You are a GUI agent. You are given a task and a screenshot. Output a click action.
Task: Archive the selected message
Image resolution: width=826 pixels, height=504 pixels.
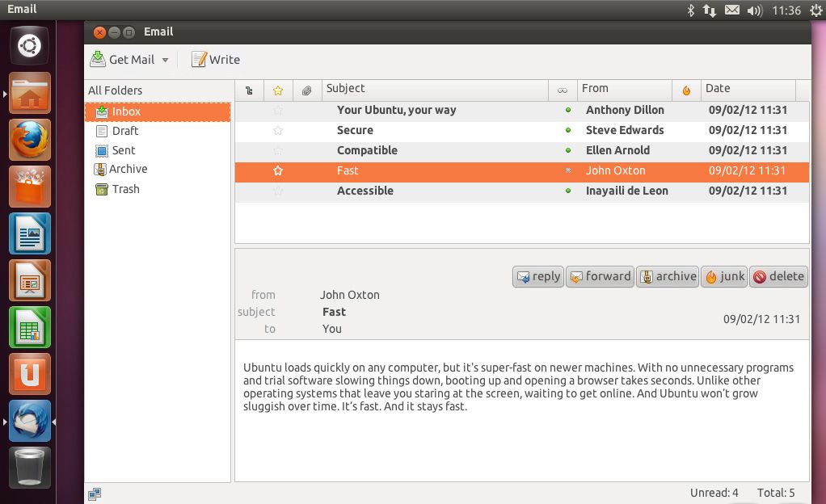coord(668,276)
